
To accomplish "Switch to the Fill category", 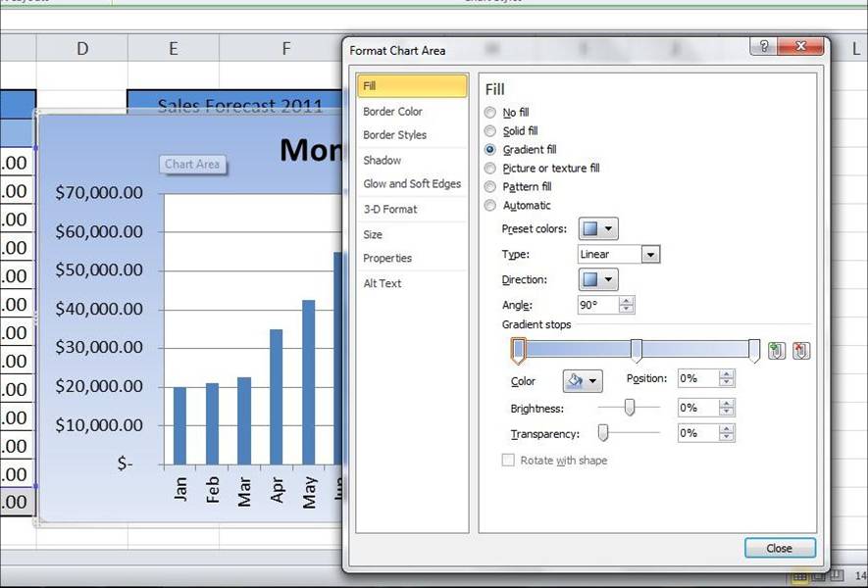I will [412, 85].
